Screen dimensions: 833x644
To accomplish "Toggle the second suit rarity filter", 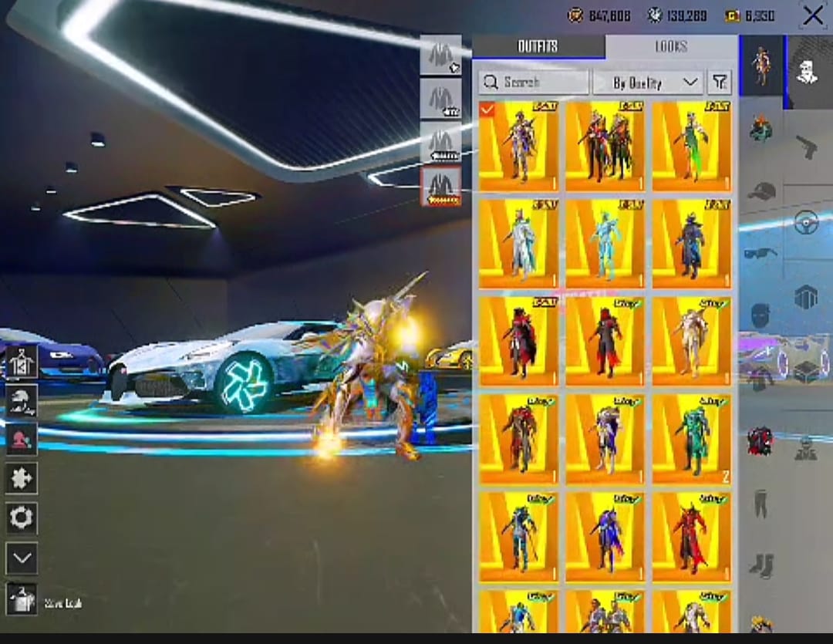I will pyautogui.click(x=441, y=99).
